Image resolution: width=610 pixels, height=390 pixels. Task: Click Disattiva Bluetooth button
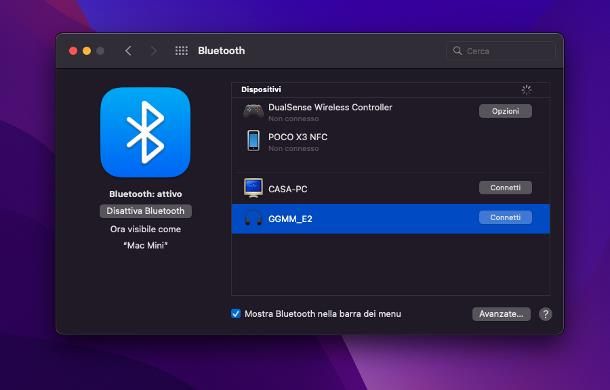(x=145, y=211)
